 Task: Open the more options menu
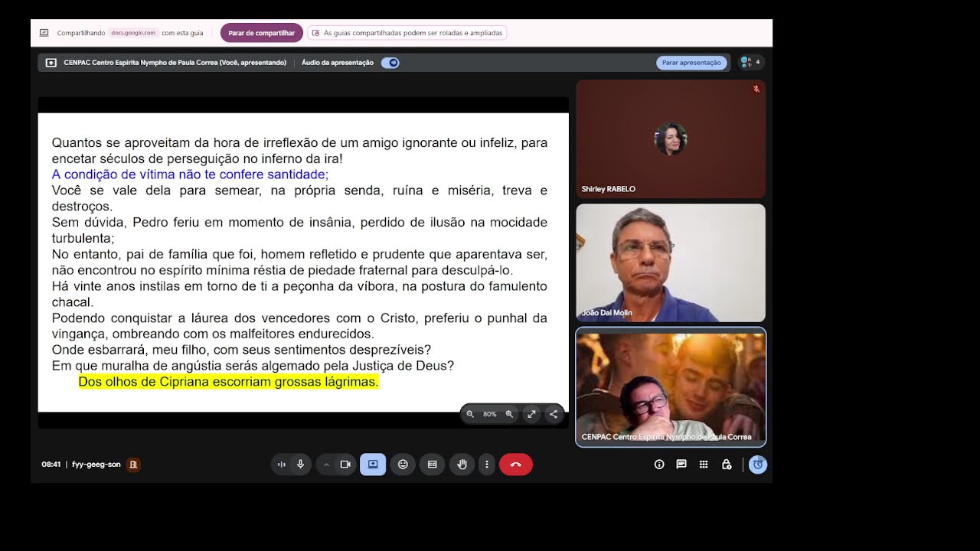(487, 465)
